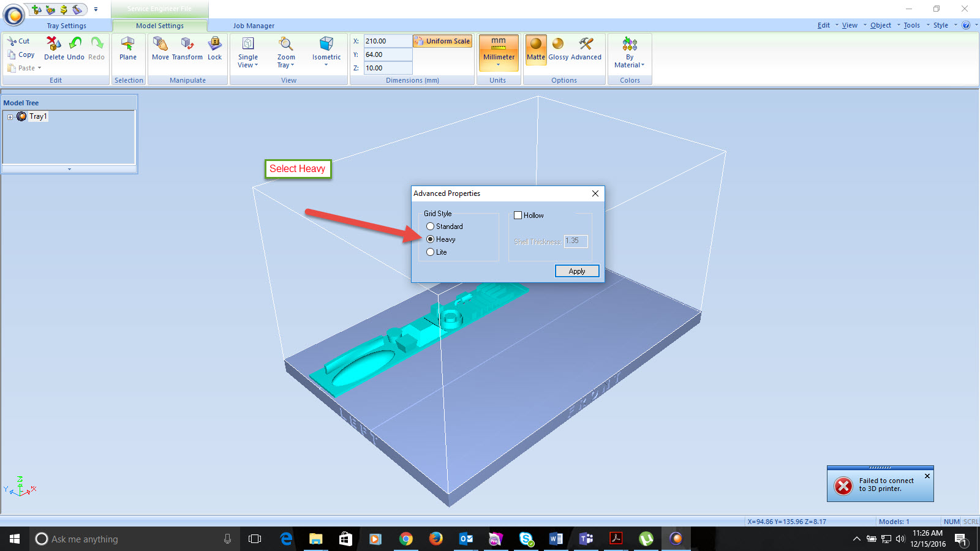
Task: Click the Lock model icon
Action: [214, 48]
